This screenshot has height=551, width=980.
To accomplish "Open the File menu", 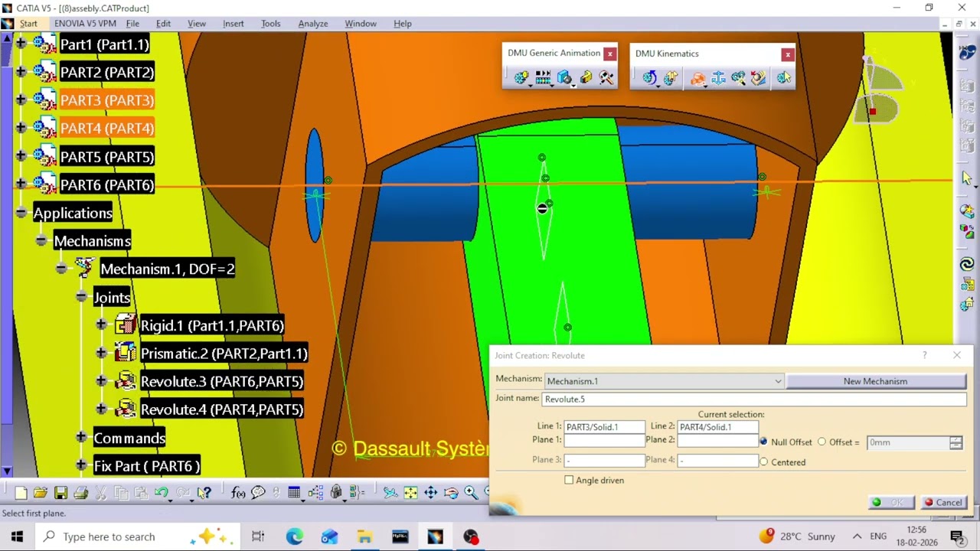I will click(x=132, y=24).
